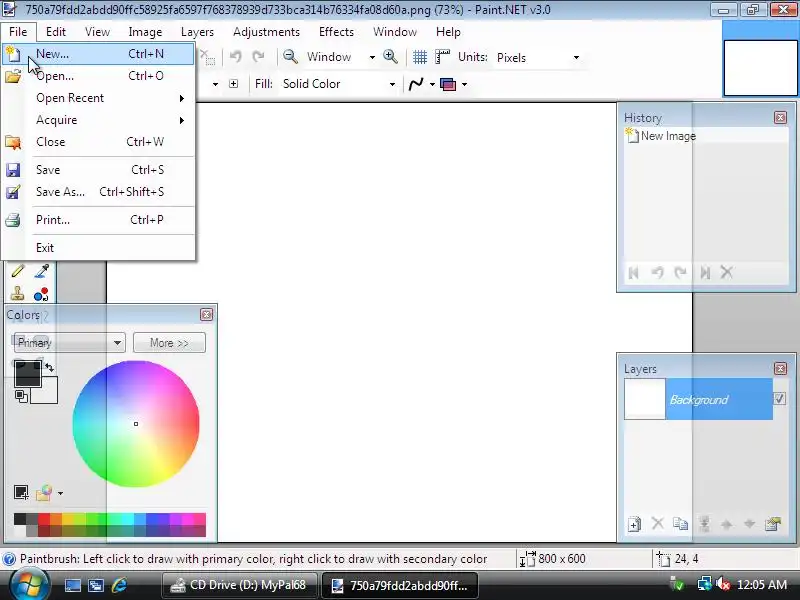The height and width of the screenshot is (600, 800).
Task: Click the primary black color swatch
Action: (x=28, y=373)
